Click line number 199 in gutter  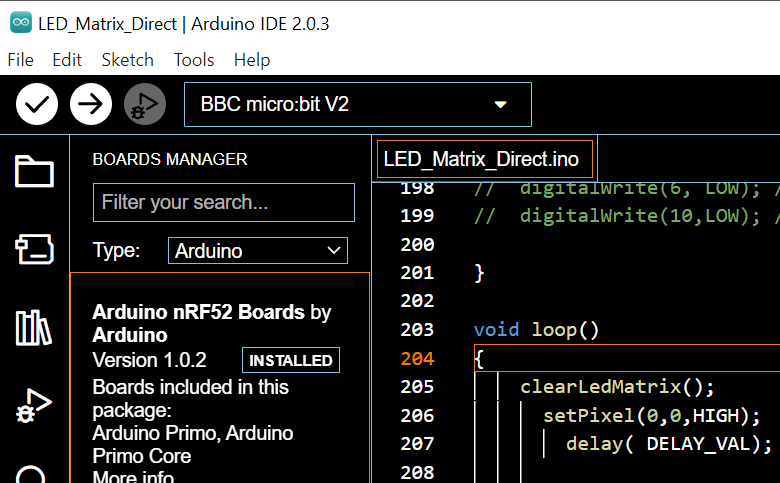[x=417, y=215]
